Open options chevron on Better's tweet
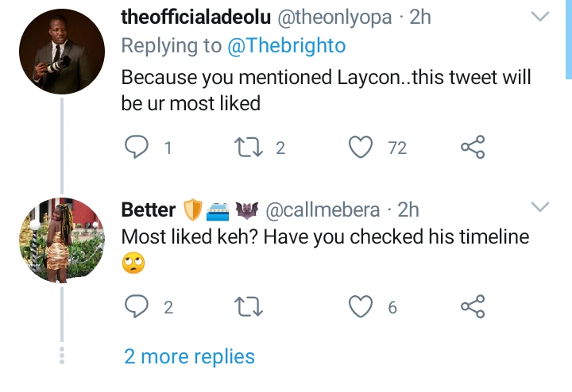Screen dimensions: 572x392 pos(540,206)
